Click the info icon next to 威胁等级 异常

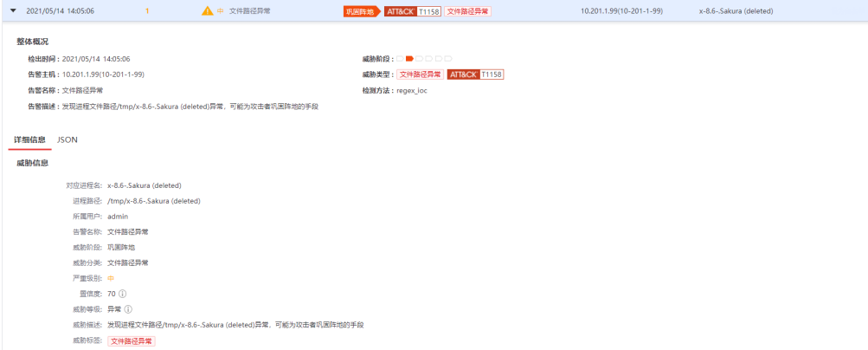coord(128,309)
